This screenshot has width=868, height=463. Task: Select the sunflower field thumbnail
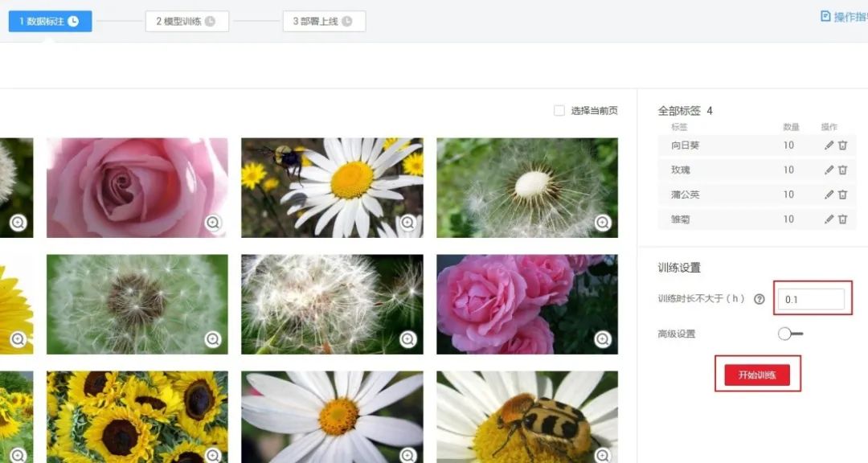(137, 417)
